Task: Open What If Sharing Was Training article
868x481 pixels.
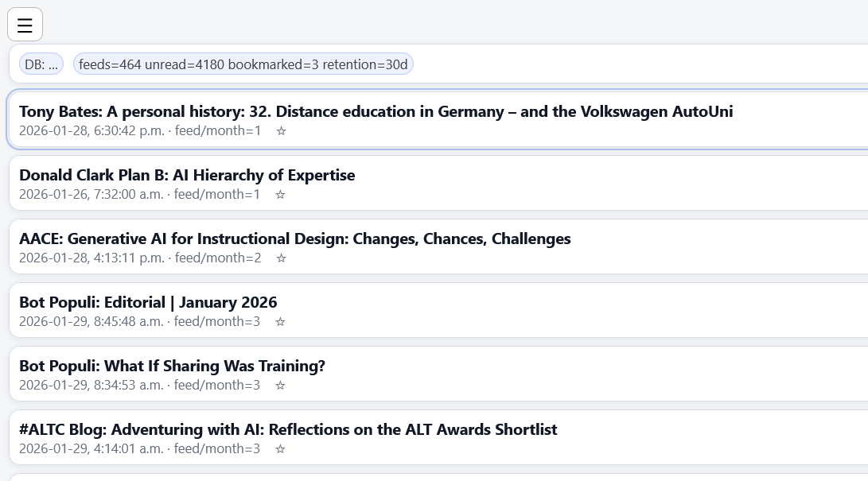Action: 172,366
